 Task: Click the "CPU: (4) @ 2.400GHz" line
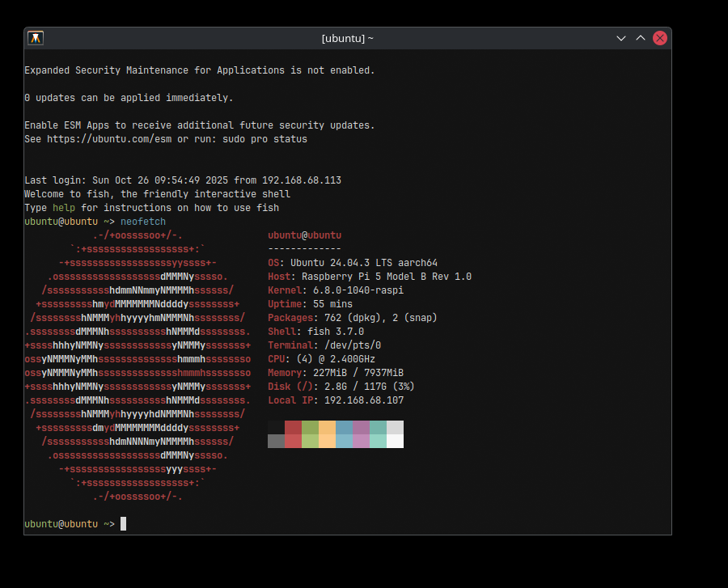(321, 359)
